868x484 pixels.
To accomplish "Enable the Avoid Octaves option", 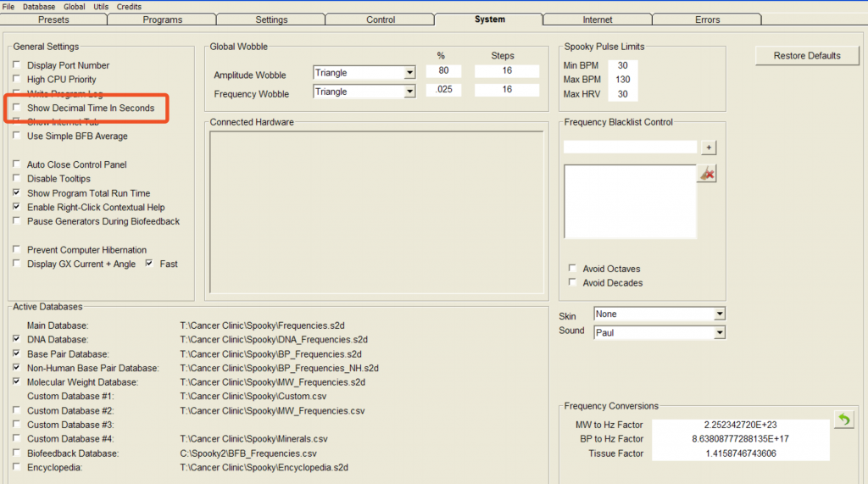I will pos(573,269).
